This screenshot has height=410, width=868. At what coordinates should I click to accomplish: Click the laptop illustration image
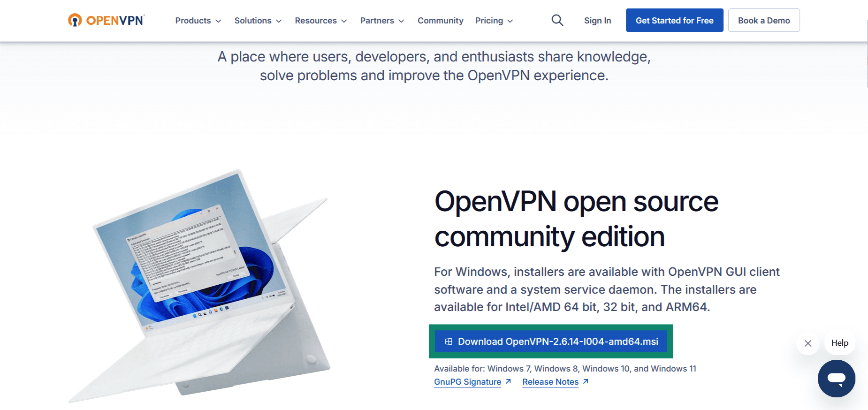(x=199, y=285)
